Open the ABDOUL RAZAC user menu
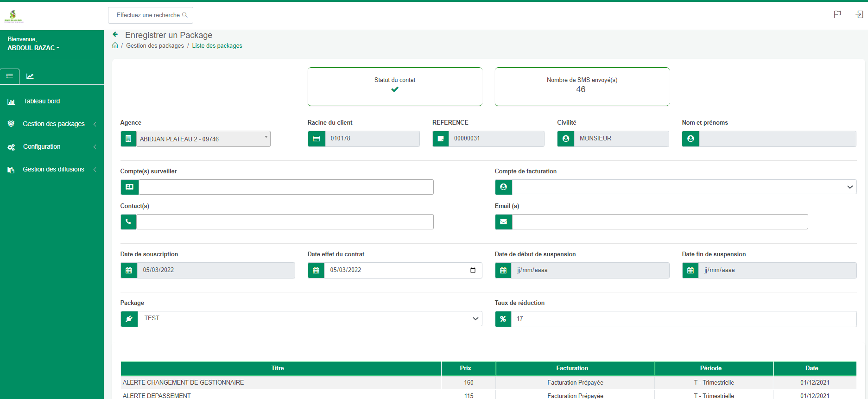This screenshot has height=399, width=868. tap(33, 48)
